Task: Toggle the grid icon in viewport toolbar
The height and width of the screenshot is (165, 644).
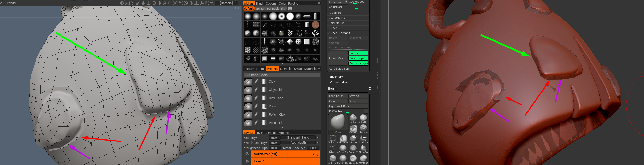Action: 197,3
